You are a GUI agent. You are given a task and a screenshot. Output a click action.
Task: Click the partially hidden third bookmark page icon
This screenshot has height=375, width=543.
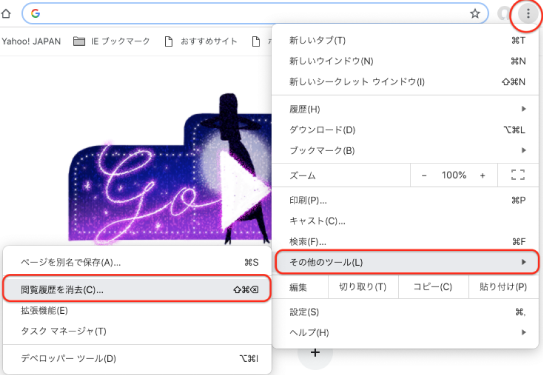256,42
